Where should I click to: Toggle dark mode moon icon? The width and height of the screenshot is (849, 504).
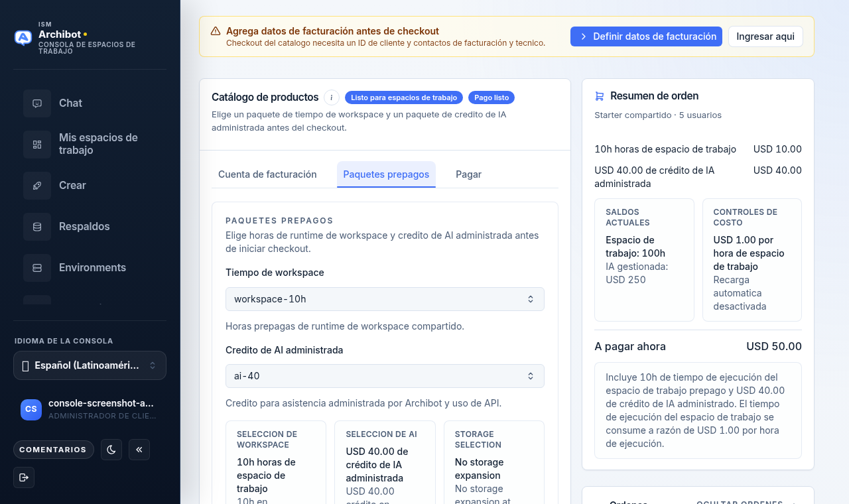(x=111, y=450)
